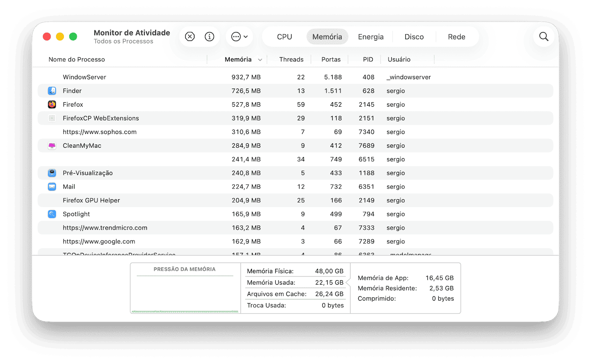Click the Memória Usada 22,15 GB entry
This screenshot has height=364, width=591.
coord(295,282)
